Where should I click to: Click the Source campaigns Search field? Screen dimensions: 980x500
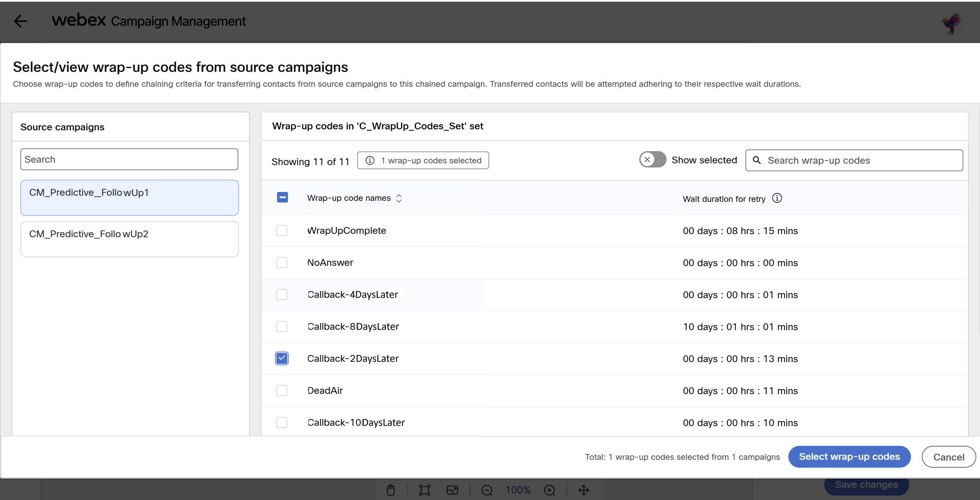[129, 159]
